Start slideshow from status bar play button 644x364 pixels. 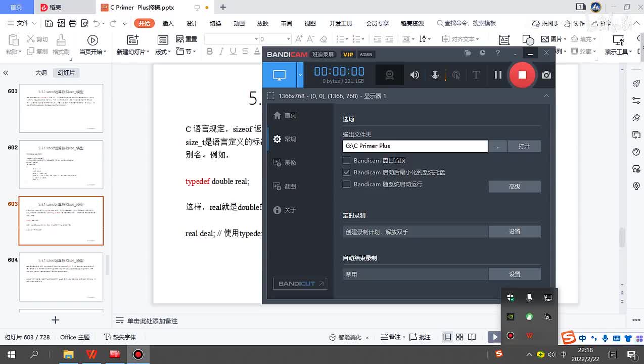[x=494, y=337]
